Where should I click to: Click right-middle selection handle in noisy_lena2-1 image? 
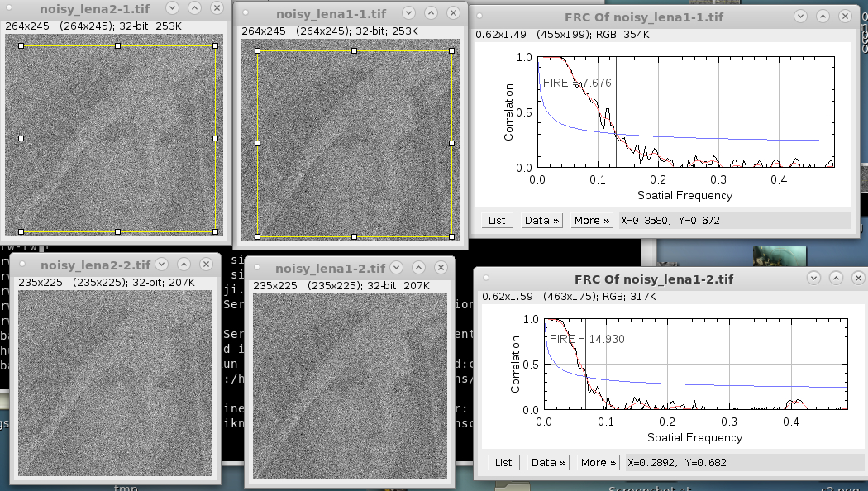pyautogui.click(x=215, y=138)
